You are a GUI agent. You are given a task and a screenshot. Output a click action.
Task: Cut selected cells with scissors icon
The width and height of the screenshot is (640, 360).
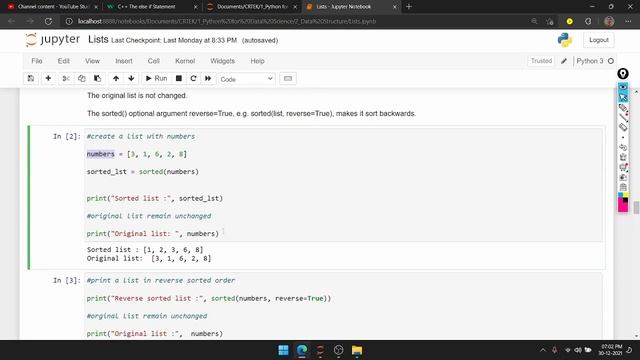[x=66, y=78]
